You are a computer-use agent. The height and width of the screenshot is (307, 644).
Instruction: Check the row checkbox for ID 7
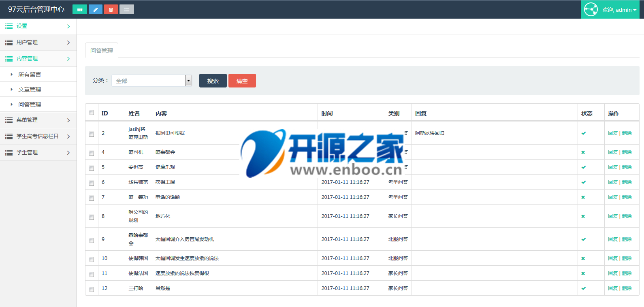point(92,198)
